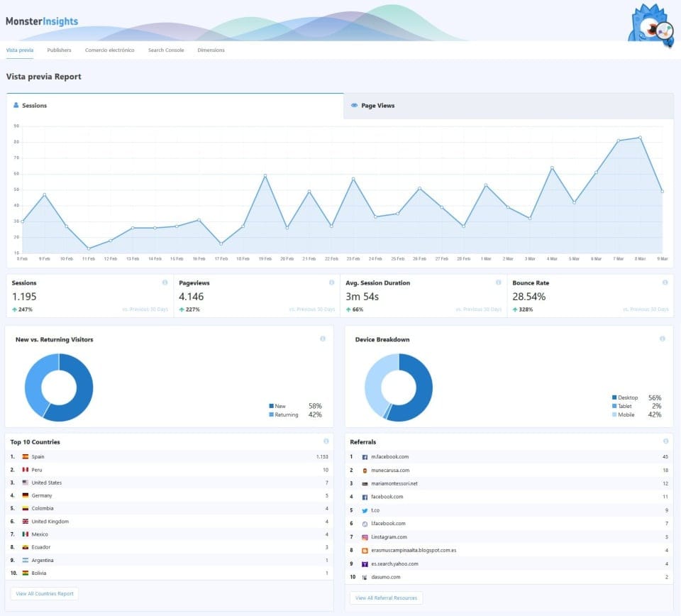This screenshot has height=616, width=681.
Task: Click the t.co Twitter bird icon
Action: [x=365, y=511]
